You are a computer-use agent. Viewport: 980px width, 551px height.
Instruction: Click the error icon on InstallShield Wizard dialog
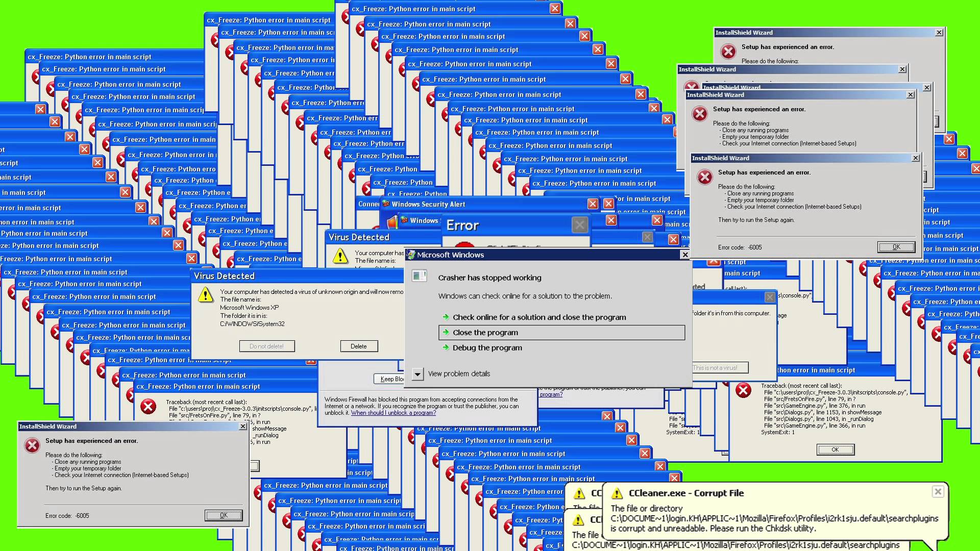coord(705,176)
